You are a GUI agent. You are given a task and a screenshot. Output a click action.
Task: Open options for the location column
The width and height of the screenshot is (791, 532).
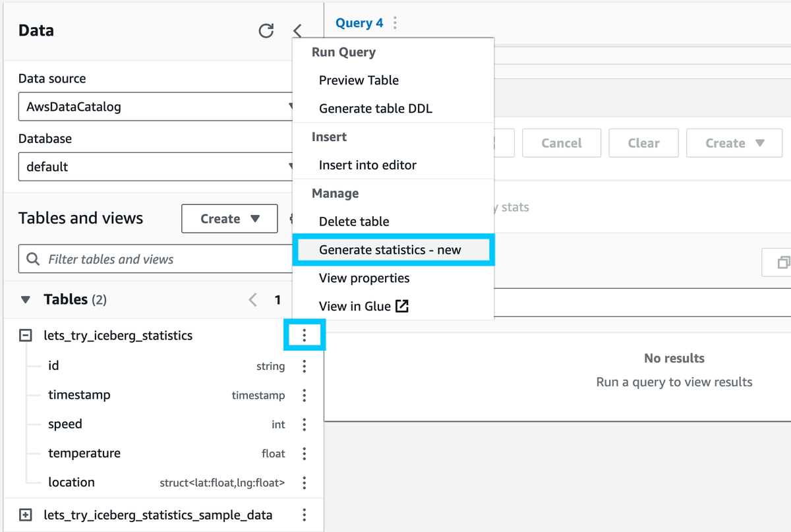pos(304,483)
